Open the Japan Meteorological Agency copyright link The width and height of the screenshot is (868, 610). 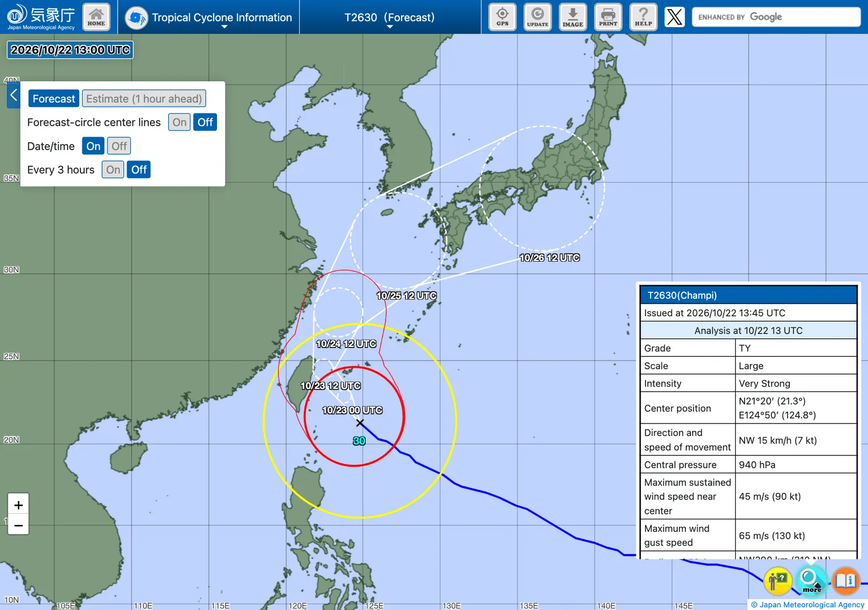pos(807,605)
